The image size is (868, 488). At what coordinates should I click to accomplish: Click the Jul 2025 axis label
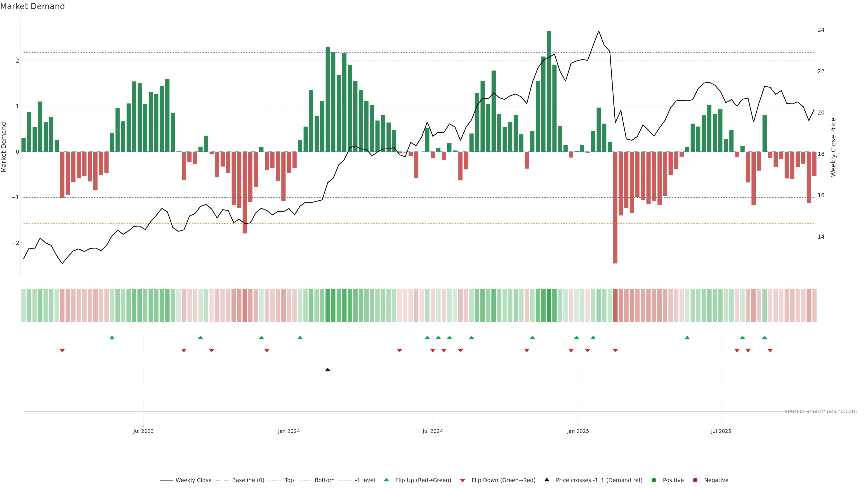[x=721, y=431]
